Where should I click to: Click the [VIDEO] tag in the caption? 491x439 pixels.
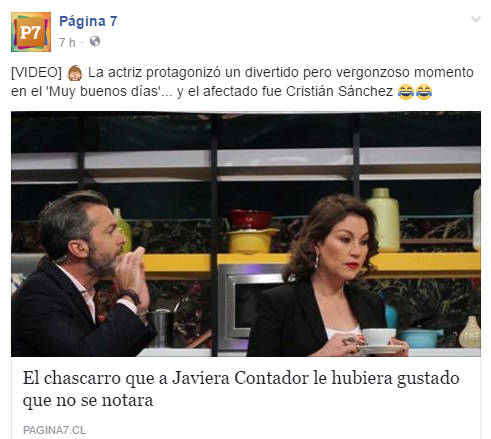36,73
